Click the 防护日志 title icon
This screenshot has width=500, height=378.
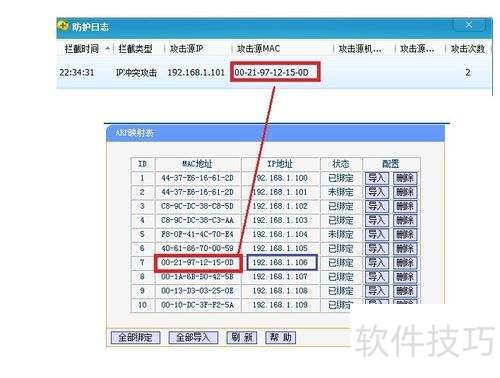62,26
